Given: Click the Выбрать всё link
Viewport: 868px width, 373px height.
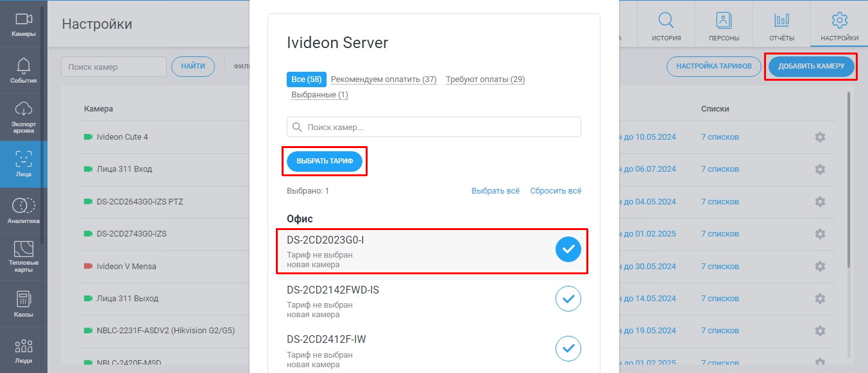Looking at the screenshot, I should coord(495,191).
